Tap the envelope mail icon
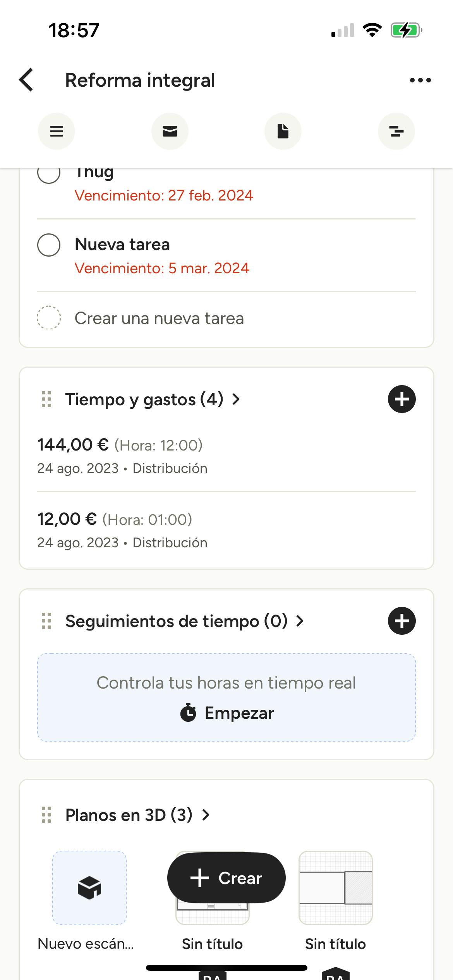Image resolution: width=453 pixels, height=980 pixels. point(170,131)
